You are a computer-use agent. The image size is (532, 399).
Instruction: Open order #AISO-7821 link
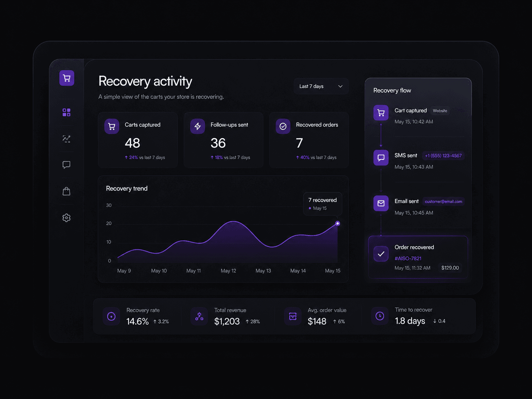[x=408, y=258]
